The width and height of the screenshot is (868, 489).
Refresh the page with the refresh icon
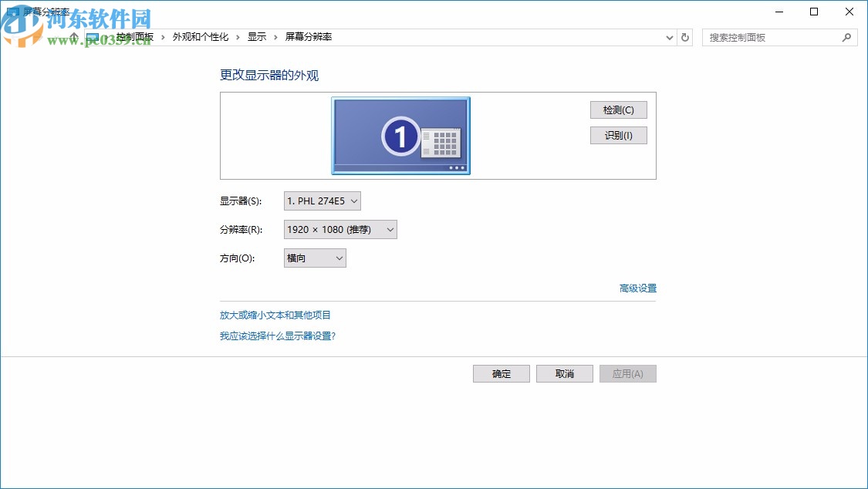[x=685, y=36]
